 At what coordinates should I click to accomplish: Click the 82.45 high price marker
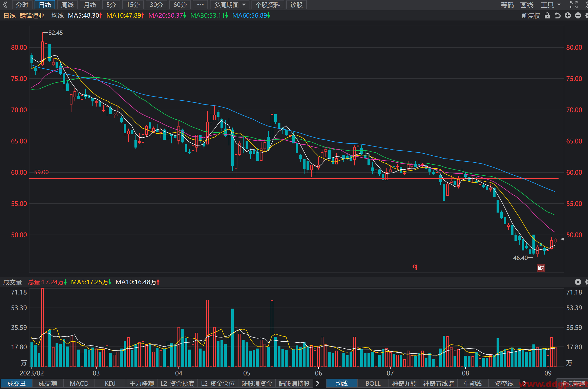click(x=53, y=33)
